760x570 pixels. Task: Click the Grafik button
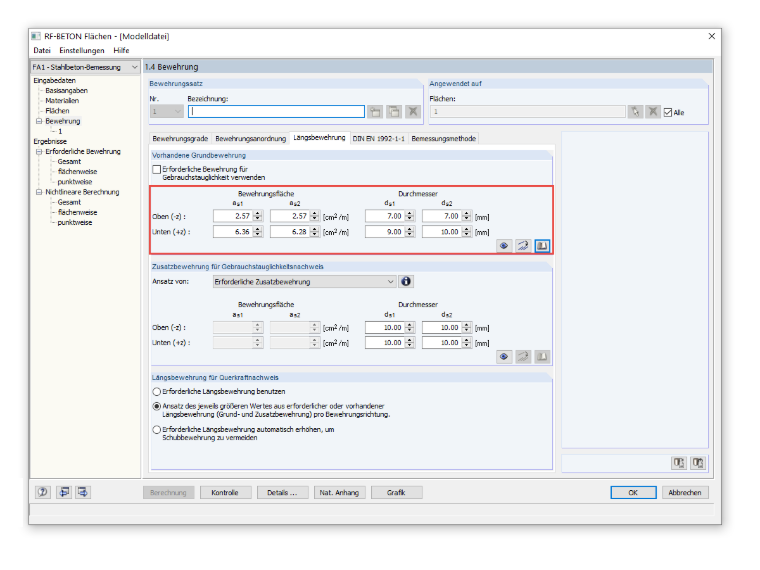click(396, 492)
